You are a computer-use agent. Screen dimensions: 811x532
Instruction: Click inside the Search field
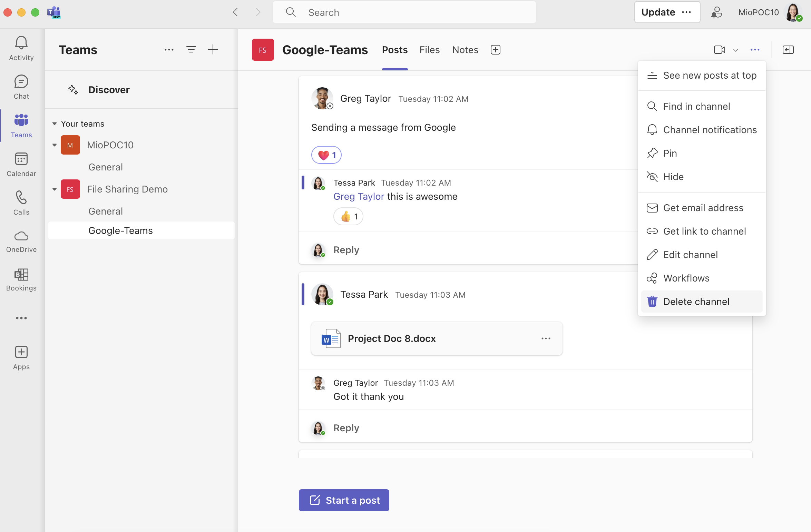pos(404,12)
